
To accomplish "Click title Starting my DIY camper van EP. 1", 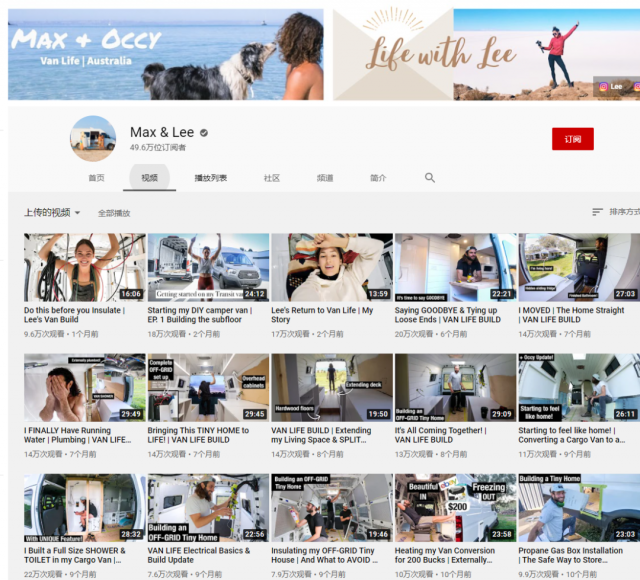I will click(x=200, y=315).
